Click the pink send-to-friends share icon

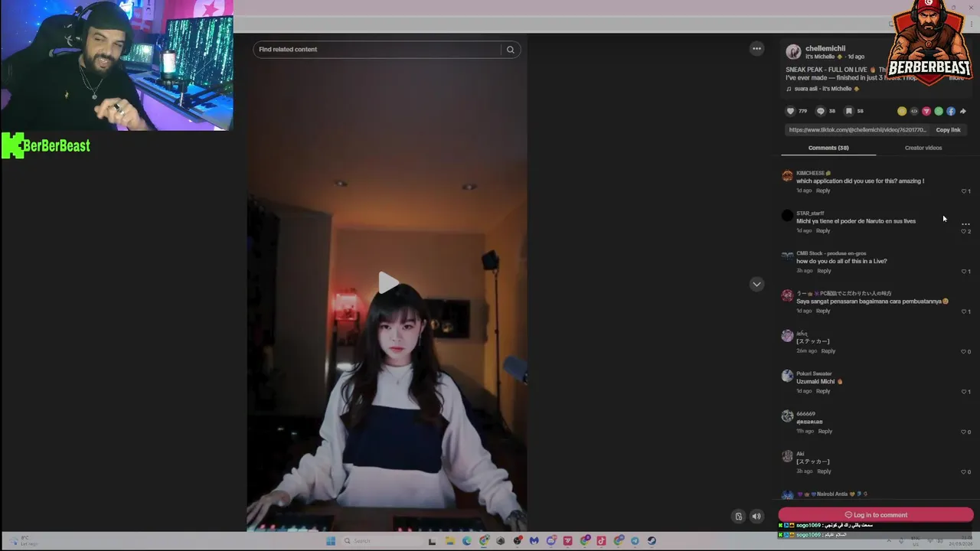click(x=926, y=111)
